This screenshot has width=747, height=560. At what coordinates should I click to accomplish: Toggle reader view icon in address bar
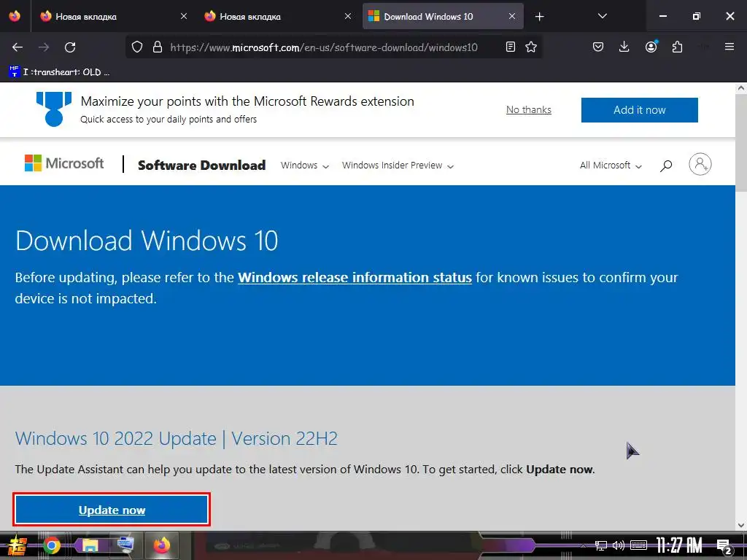[x=510, y=47]
